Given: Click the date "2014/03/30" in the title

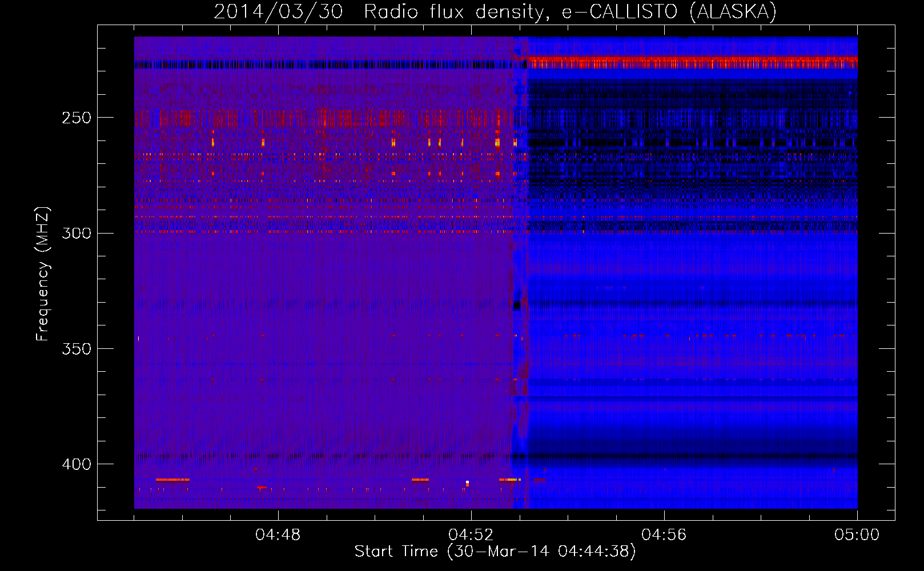Looking at the screenshot, I should pos(278,12).
